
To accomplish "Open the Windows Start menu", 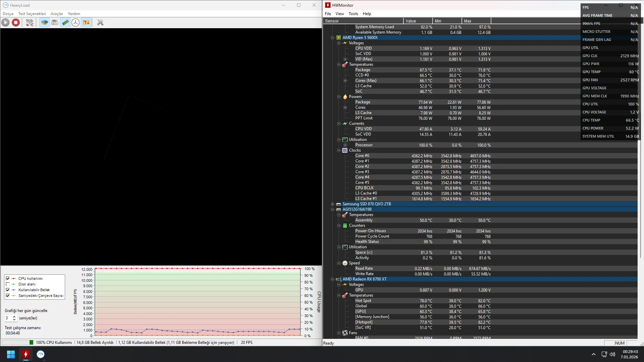I will [11, 354].
